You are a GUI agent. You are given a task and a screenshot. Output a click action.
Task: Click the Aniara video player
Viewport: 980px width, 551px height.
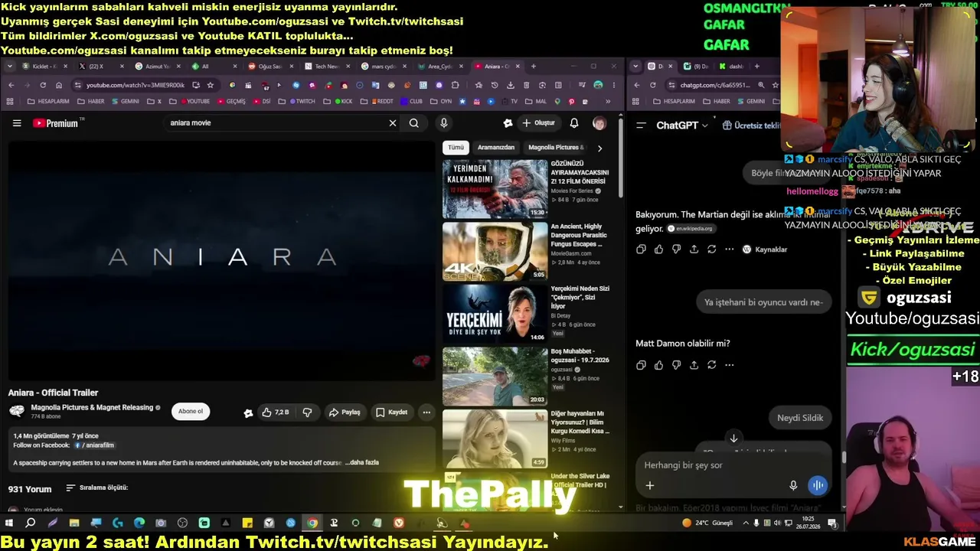[x=221, y=260]
